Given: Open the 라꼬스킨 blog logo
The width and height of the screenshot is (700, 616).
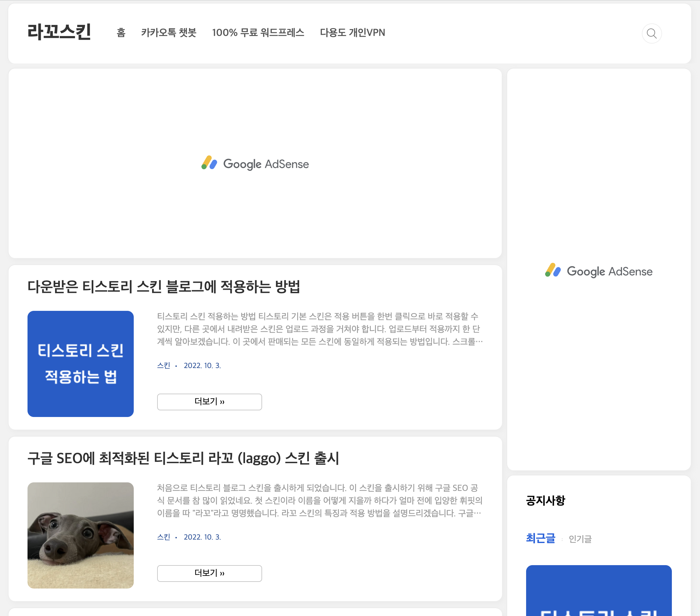Looking at the screenshot, I should coord(59,32).
